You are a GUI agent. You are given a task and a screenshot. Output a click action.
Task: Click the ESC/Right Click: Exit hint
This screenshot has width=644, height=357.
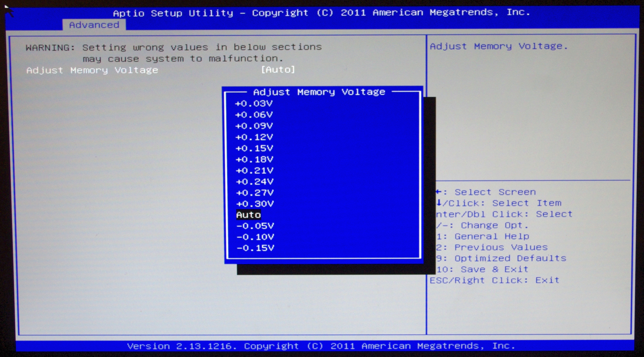495,281
